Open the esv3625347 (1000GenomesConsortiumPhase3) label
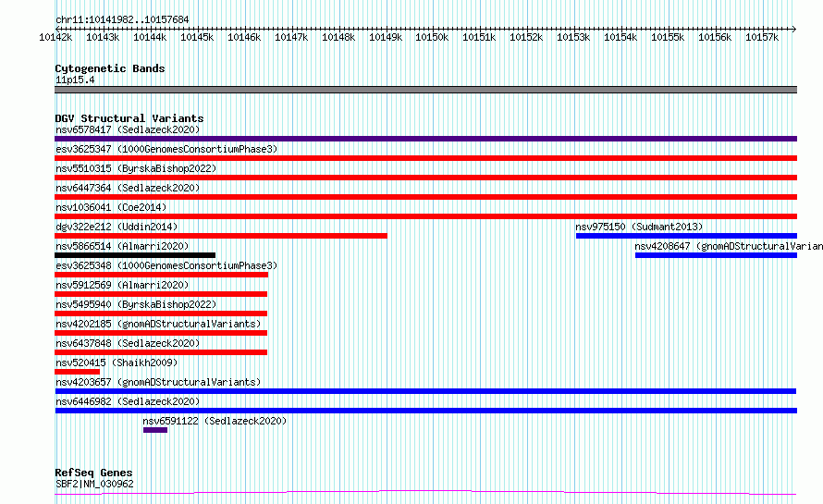The image size is (823, 504). (166, 149)
